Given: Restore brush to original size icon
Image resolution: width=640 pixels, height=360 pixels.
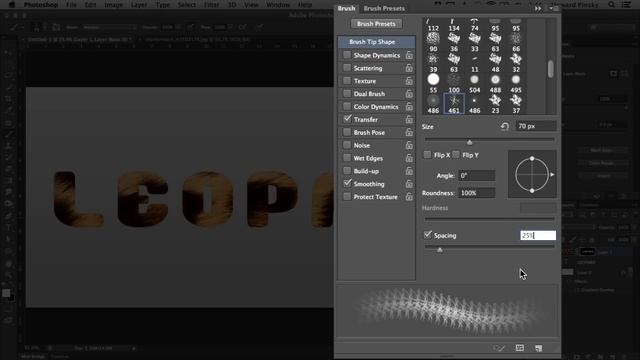Looking at the screenshot, I should (x=505, y=127).
